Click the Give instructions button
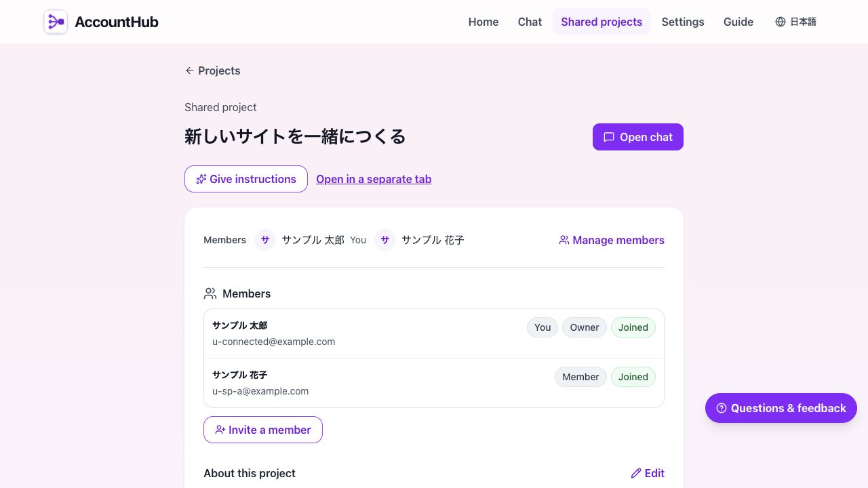 coord(246,179)
